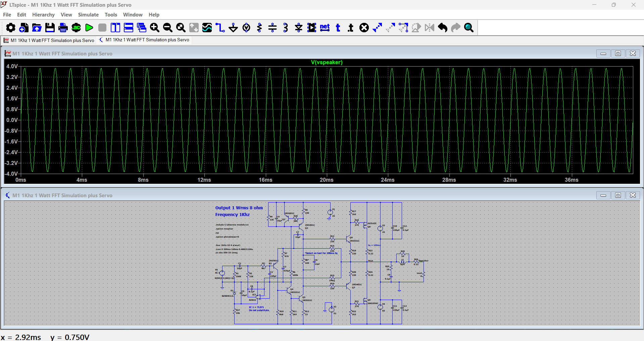Run the simulation with green arrow
The width and height of the screenshot is (644, 341).
point(89,28)
